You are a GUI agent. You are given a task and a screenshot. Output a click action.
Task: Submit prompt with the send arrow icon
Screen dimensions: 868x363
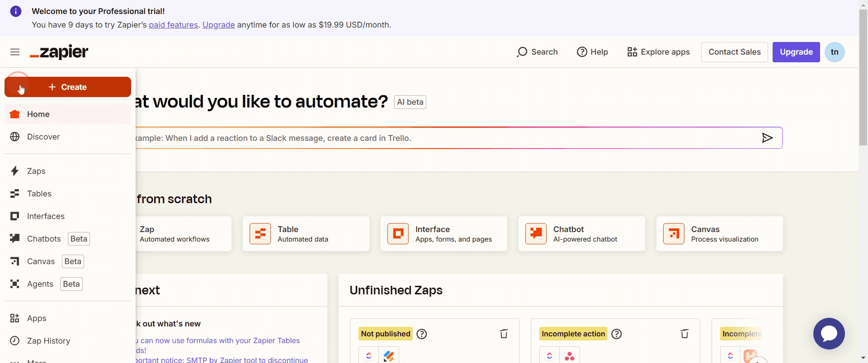pyautogui.click(x=767, y=138)
